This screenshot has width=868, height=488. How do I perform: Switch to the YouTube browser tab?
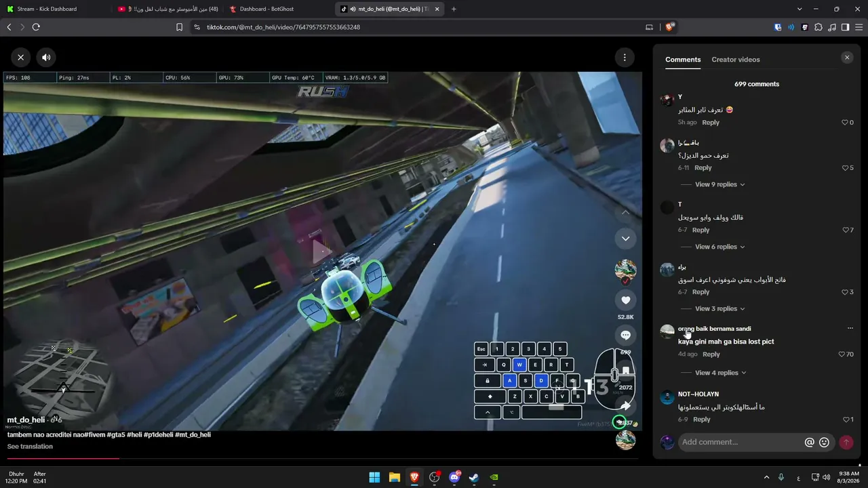(x=167, y=9)
